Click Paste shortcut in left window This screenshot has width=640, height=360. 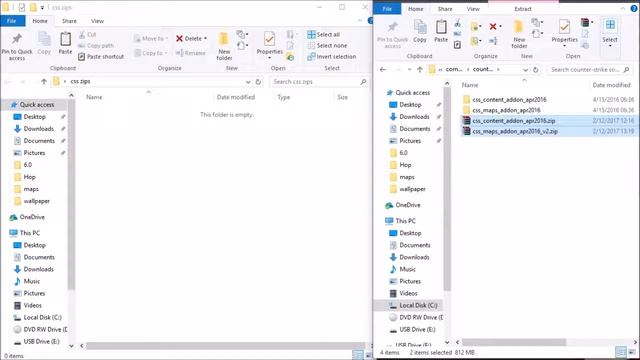(x=101, y=57)
